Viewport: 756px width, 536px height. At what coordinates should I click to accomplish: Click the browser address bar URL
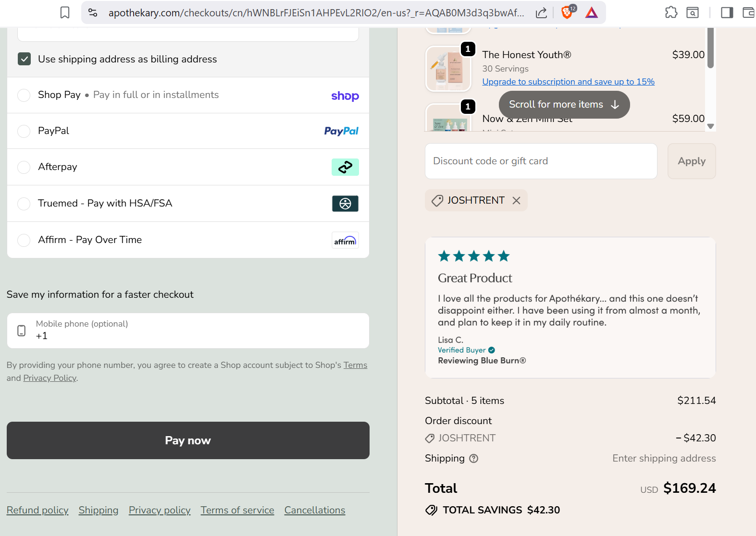tap(316, 12)
